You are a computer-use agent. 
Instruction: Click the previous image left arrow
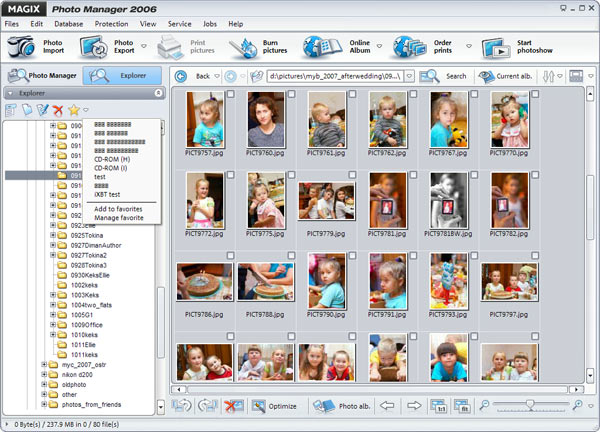point(387,405)
